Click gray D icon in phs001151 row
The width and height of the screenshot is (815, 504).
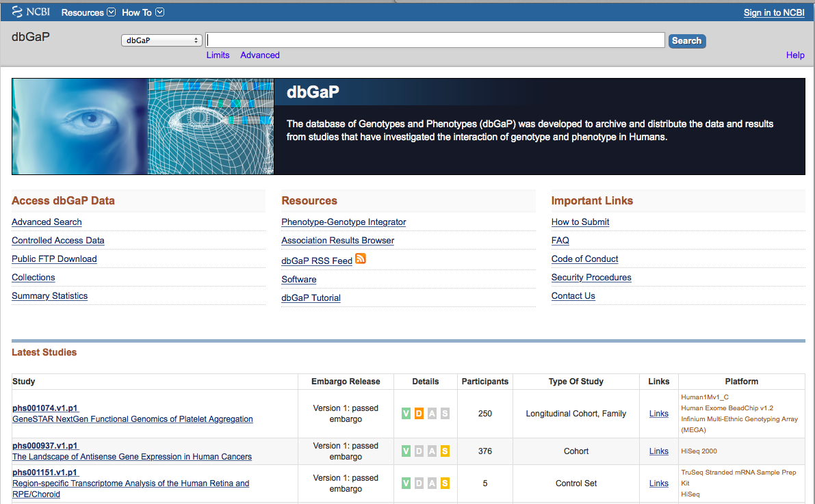click(x=419, y=483)
